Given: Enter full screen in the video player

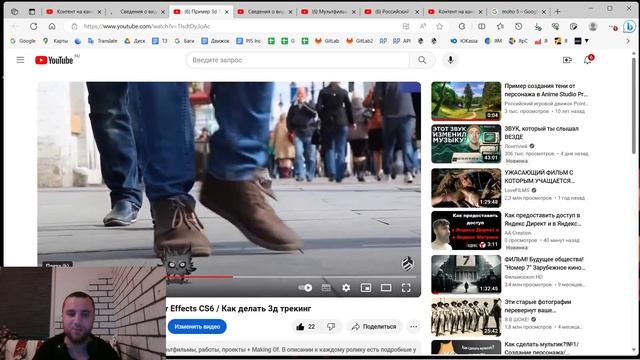Looking at the screenshot, I should [x=406, y=288].
